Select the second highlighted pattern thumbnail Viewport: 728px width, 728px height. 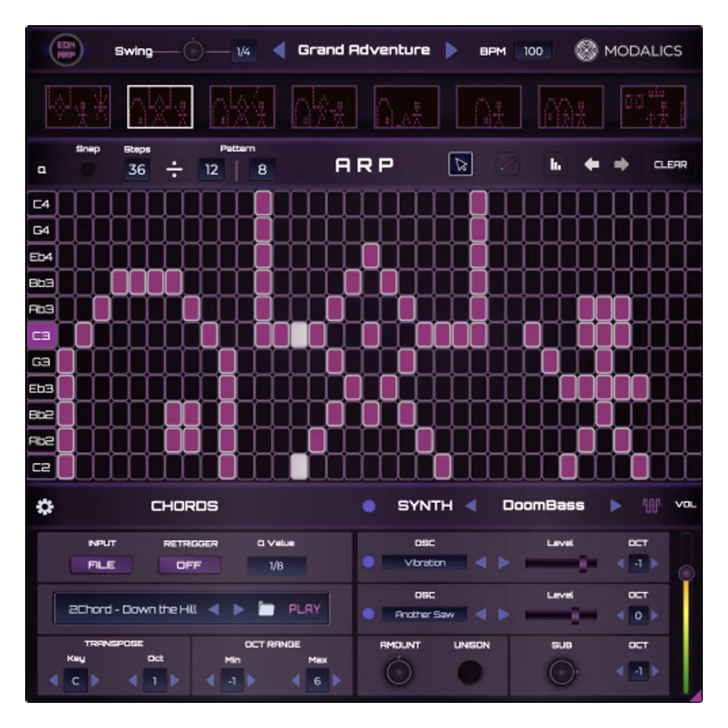point(160,107)
